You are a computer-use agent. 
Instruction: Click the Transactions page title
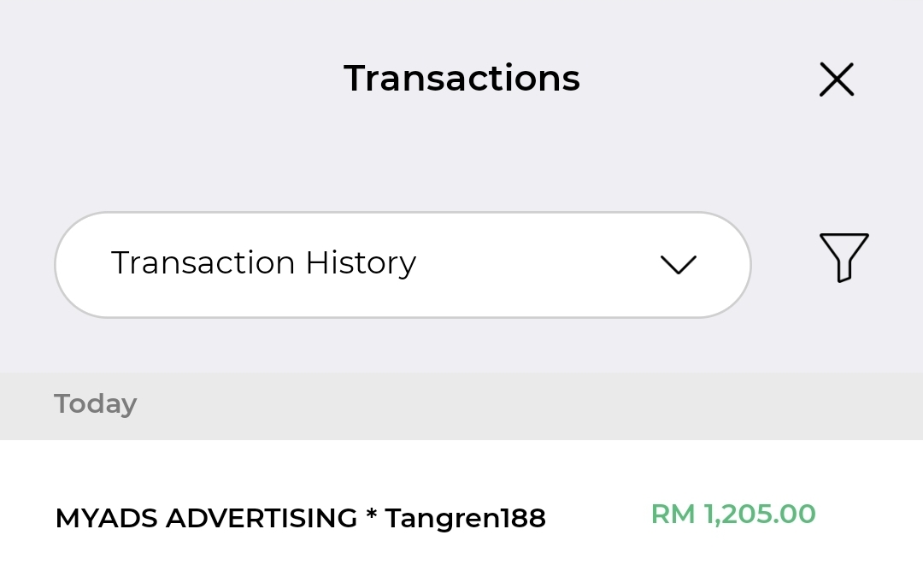461,79
